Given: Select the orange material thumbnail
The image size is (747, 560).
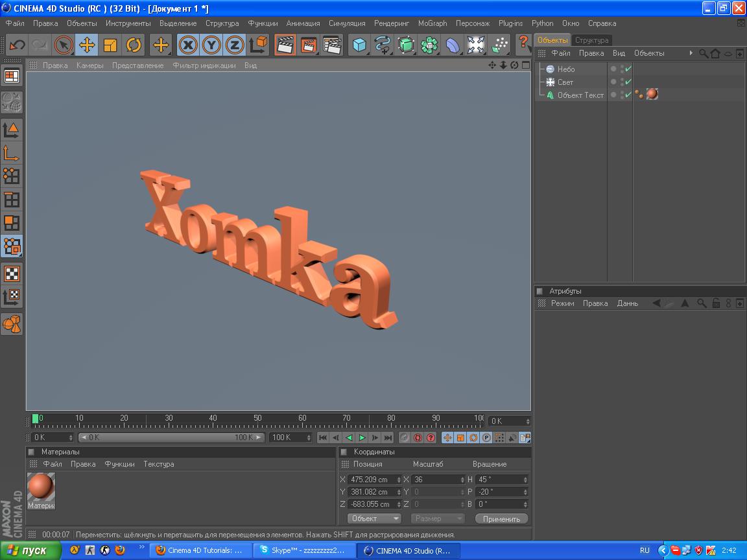Looking at the screenshot, I should pyautogui.click(x=41, y=487).
